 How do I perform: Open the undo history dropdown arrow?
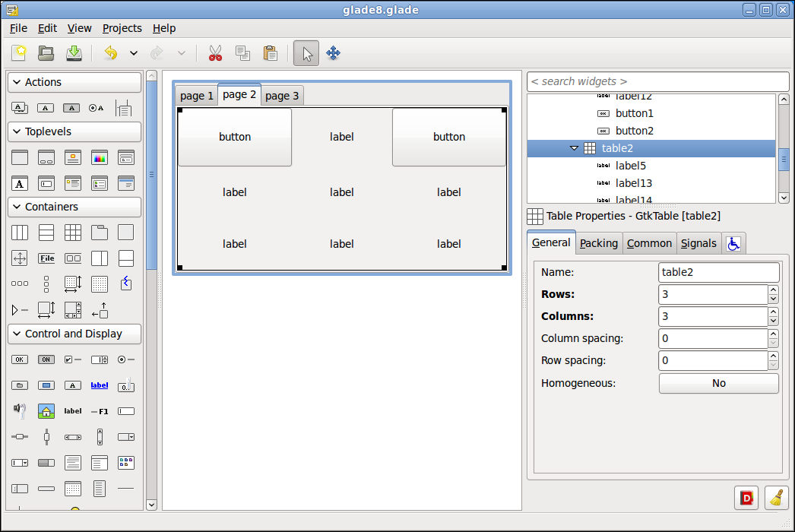click(x=133, y=52)
